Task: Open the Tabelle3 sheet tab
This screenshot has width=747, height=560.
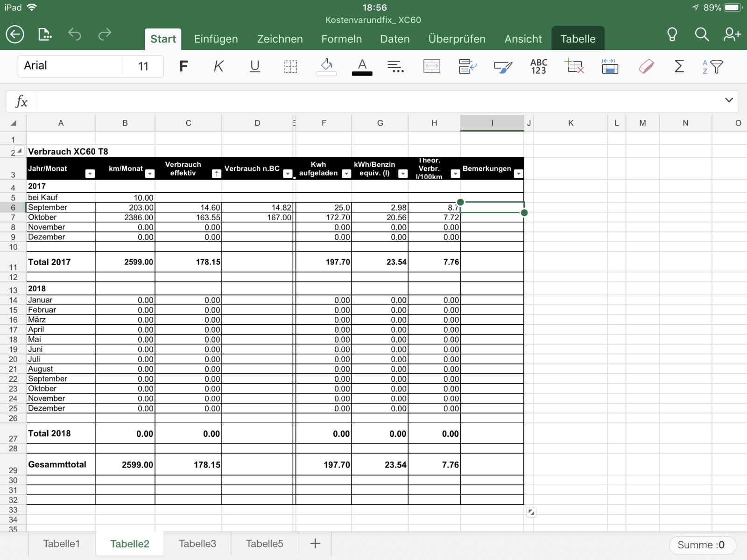Action: point(197,544)
